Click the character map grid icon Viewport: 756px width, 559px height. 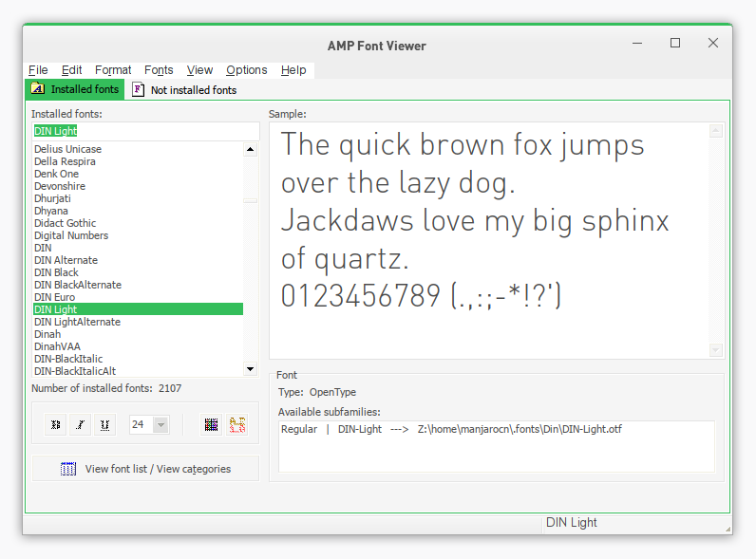pos(211,424)
